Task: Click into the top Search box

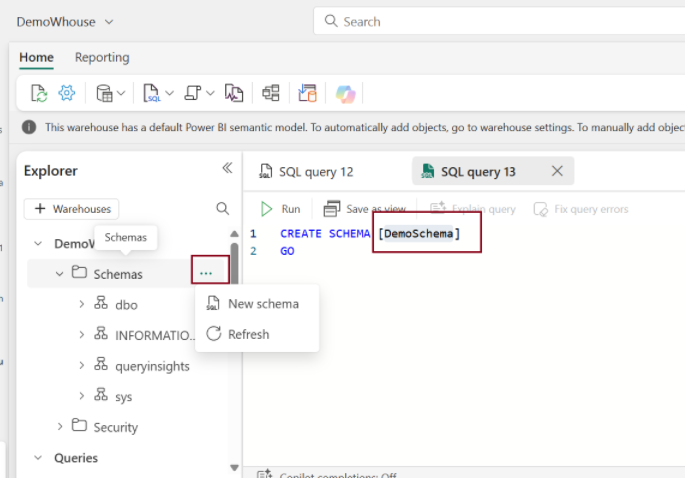Action: tap(500, 21)
